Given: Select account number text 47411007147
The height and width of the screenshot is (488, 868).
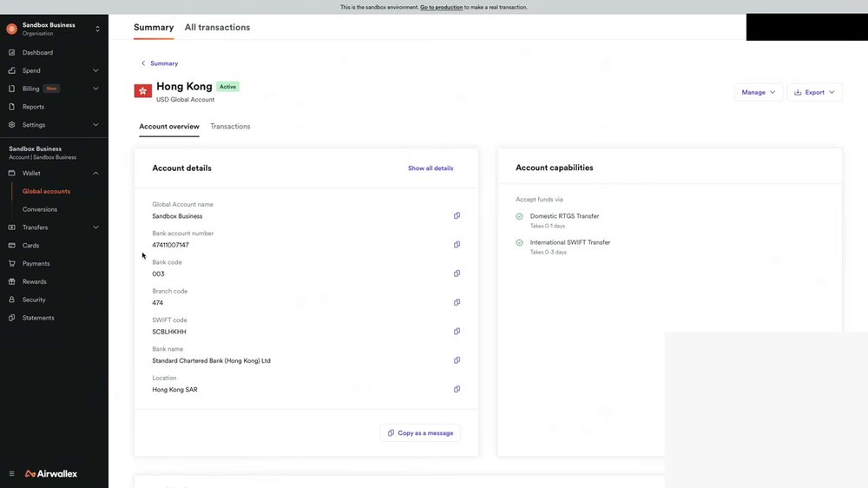Looking at the screenshot, I should (x=170, y=245).
